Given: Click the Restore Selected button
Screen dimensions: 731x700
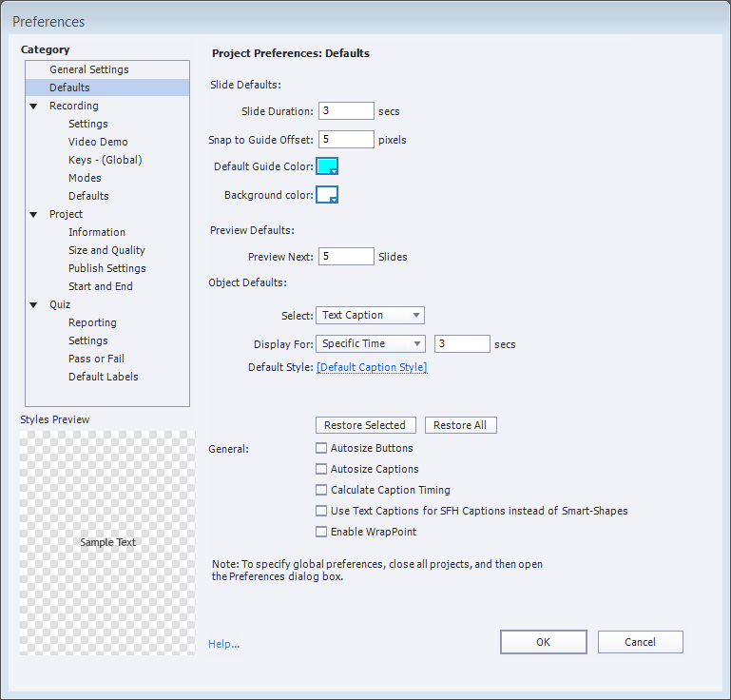Looking at the screenshot, I should pyautogui.click(x=365, y=425).
